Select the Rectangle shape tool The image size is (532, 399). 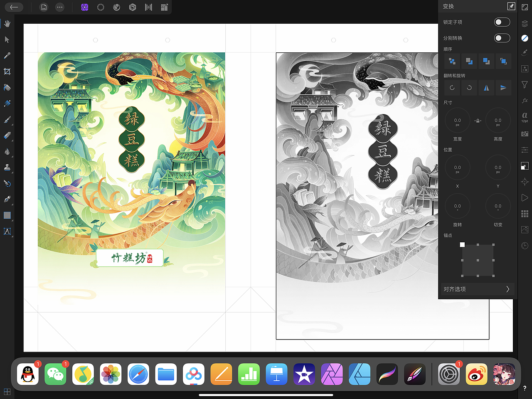click(7, 215)
